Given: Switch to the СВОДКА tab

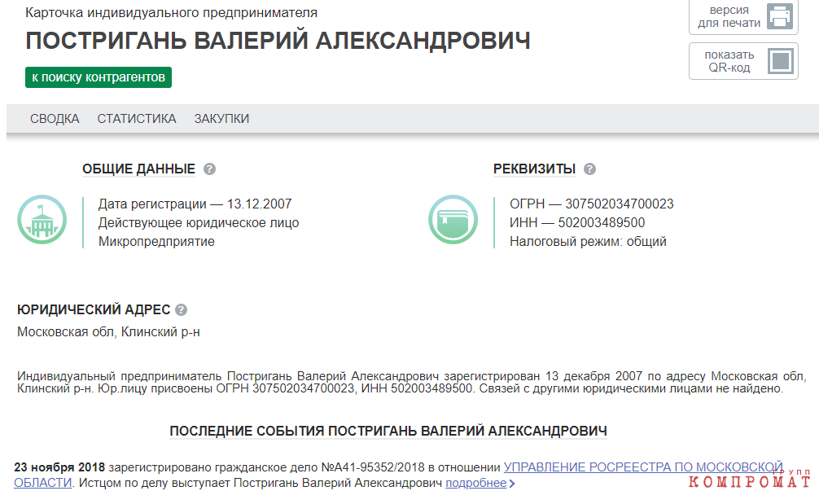Looking at the screenshot, I should [x=55, y=119].
